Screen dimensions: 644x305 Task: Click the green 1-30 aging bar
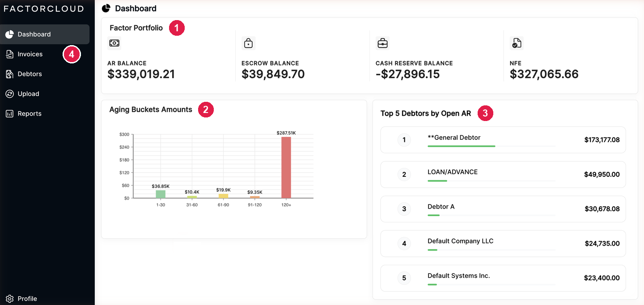161,194
